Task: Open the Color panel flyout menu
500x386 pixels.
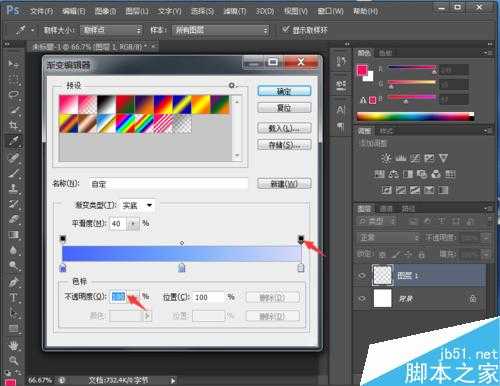Action: coord(487,52)
